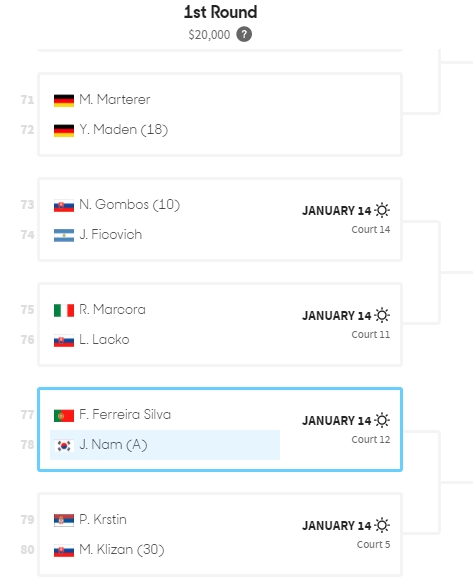
Task: Click Germany flag beside Y. Maden
Action: click(x=64, y=130)
